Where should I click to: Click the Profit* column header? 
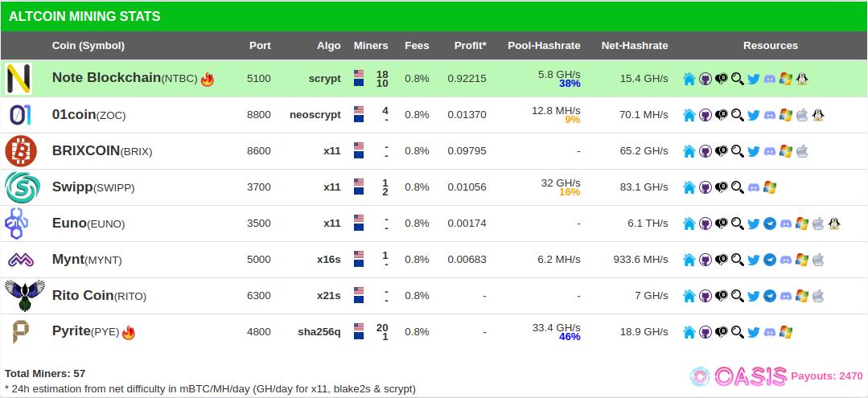470,45
